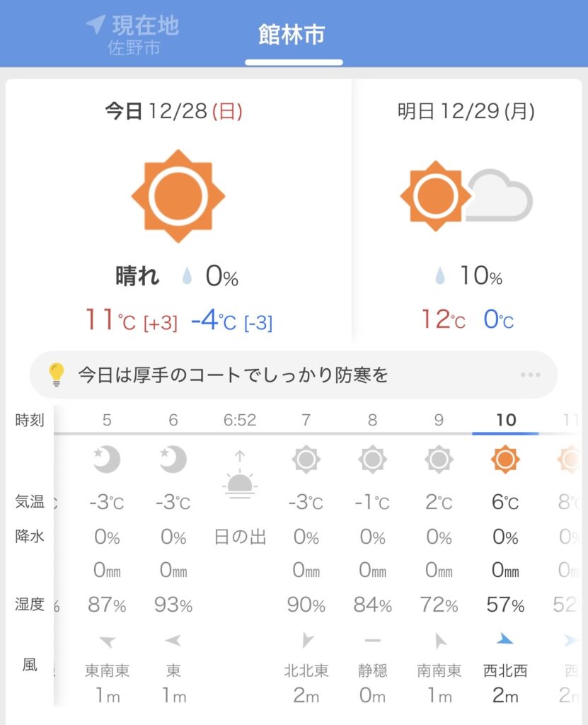The image size is (588, 725).
Task: Select the 館林市 location tab
Action: (x=292, y=35)
